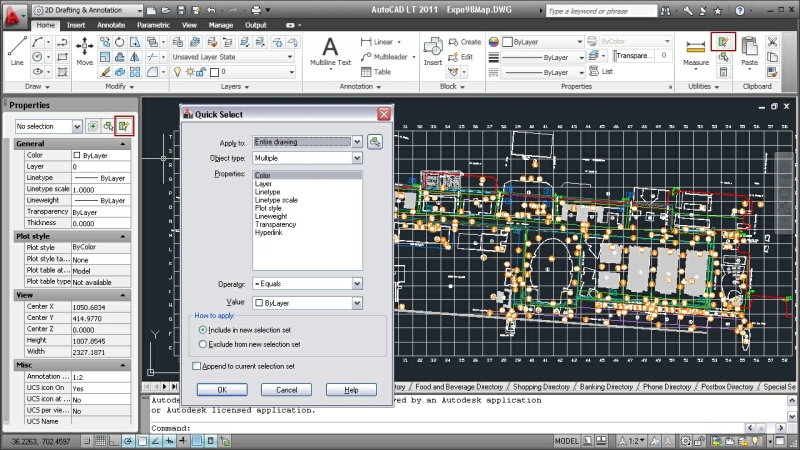This screenshot has width=800, height=450.
Task: Open the Annotate ribbon tab
Action: point(111,25)
